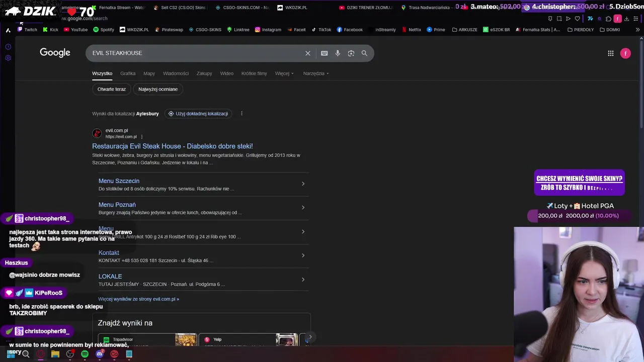Search by image with Lens icon
Screen dimensions: 644x362
tap(351, 53)
